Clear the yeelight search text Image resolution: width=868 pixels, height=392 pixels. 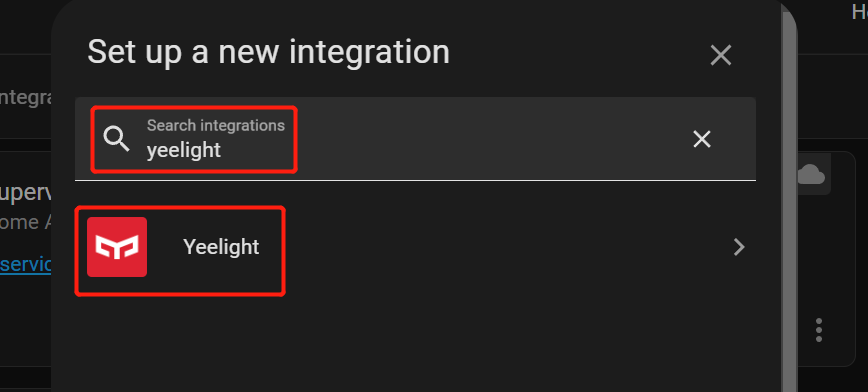coord(702,139)
